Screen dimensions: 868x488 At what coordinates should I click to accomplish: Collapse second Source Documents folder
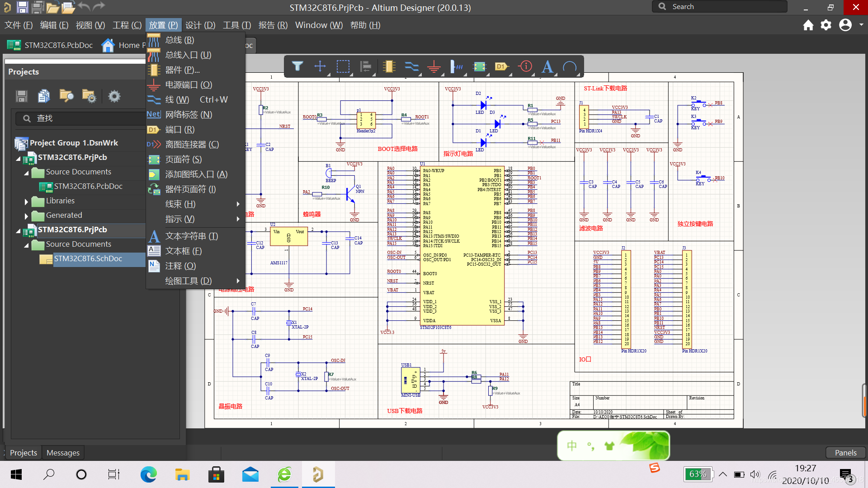26,245
